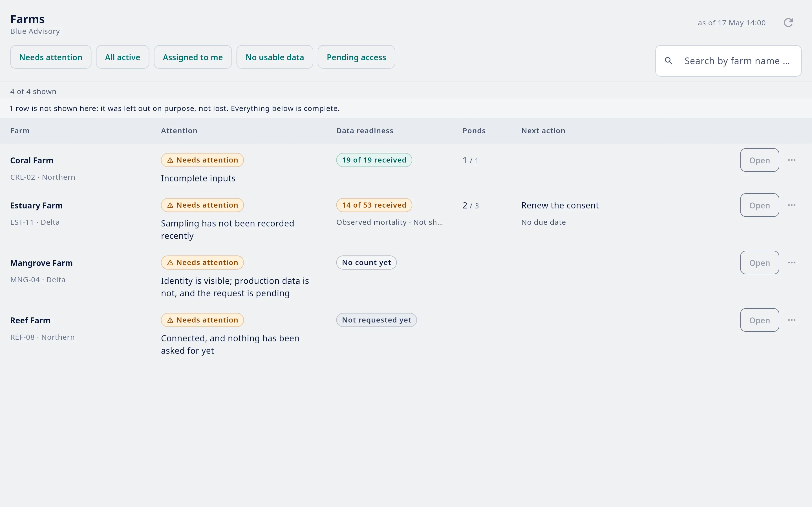The height and width of the screenshot is (507, 812).
Task: Focus the Search by farm name field
Action: (x=728, y=61)
